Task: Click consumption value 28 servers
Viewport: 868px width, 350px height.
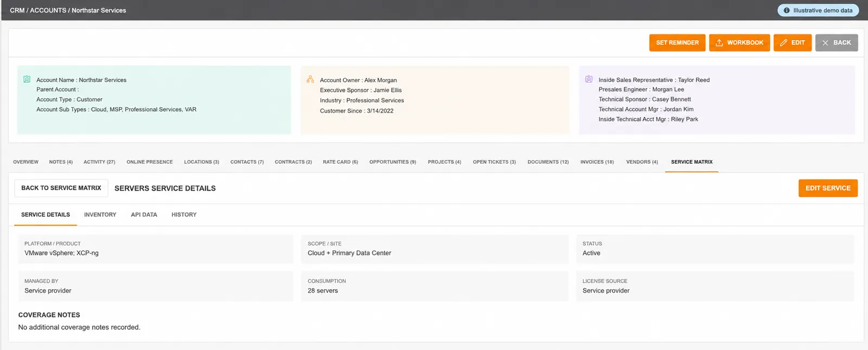Action: coord(322,291)
